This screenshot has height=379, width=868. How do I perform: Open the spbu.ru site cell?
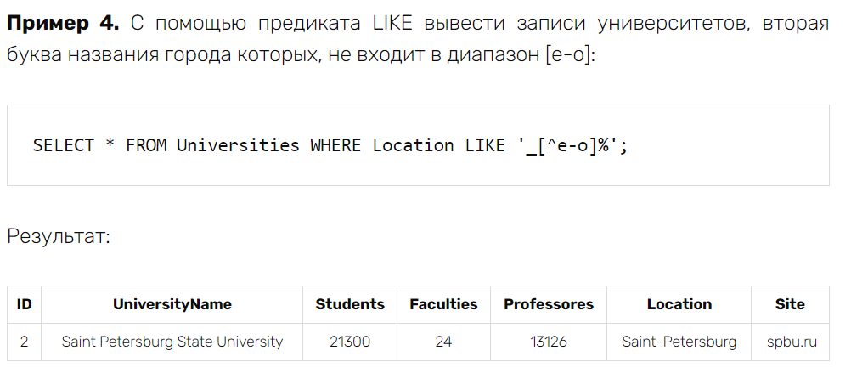(x=790, y=342)
